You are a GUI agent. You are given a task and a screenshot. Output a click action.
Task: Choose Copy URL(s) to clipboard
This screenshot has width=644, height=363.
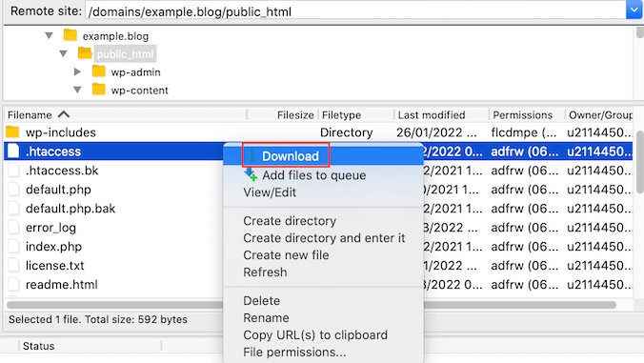pyautogui.click(x=315, y=335)
